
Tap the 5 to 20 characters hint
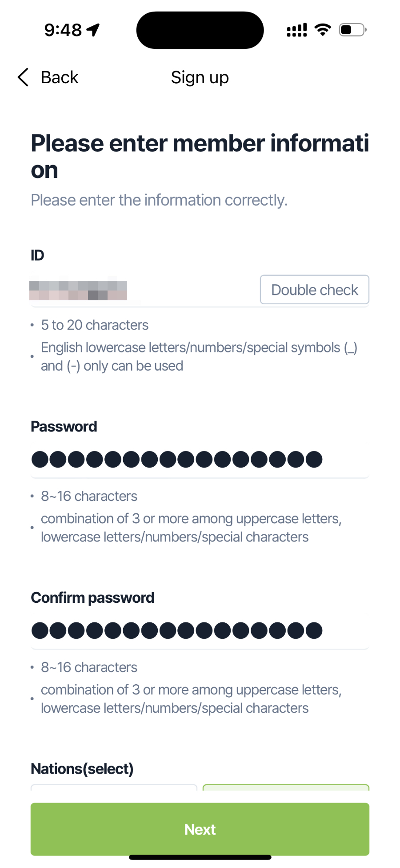[95, 325]
